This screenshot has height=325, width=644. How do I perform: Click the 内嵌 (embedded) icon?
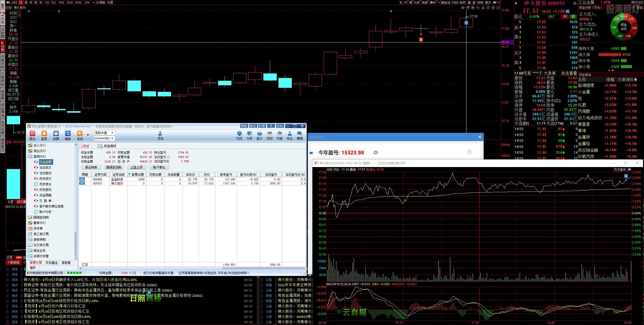(280, 135)
